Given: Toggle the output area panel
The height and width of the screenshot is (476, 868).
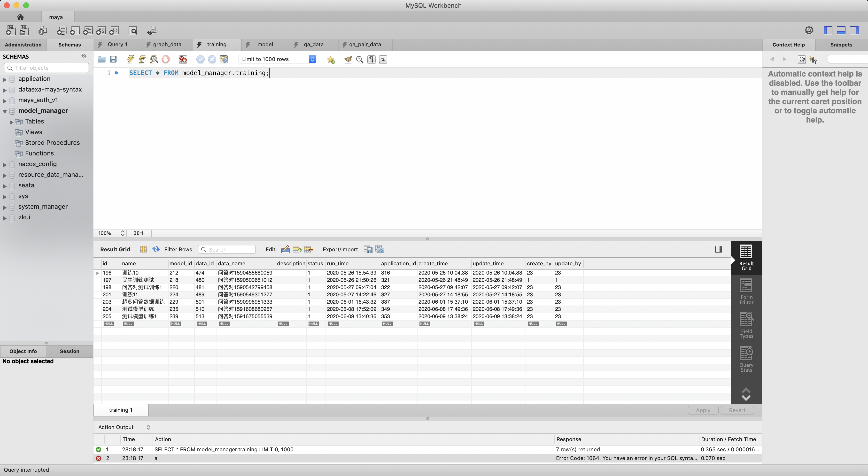Looking at the screenshot, I should [841, 30].
